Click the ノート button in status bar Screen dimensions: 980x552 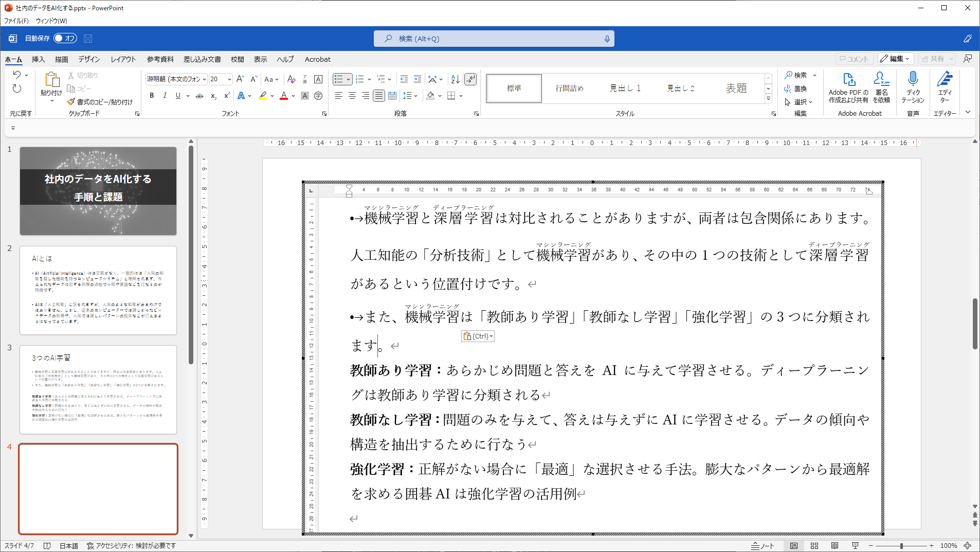(762, 546)
